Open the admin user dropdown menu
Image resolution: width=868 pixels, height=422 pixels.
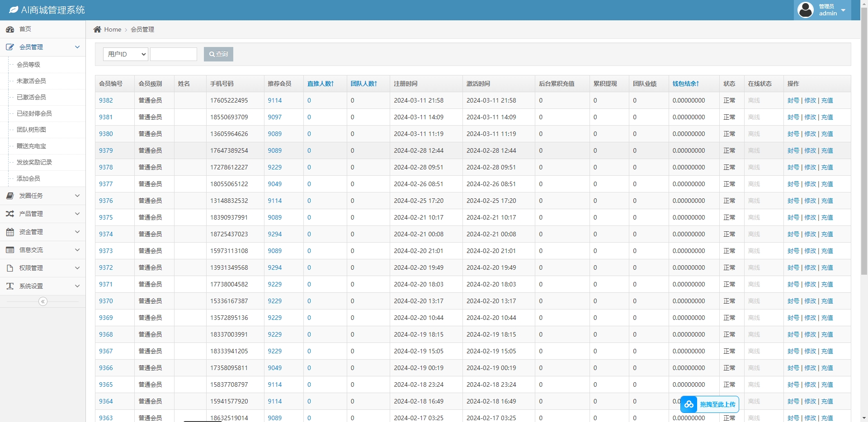[x=822, y=10]
